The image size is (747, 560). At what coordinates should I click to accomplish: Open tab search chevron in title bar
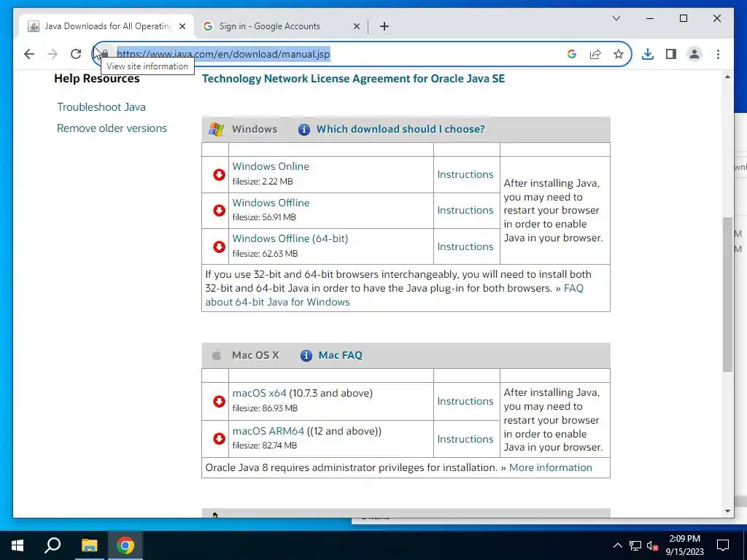(616, 18)
